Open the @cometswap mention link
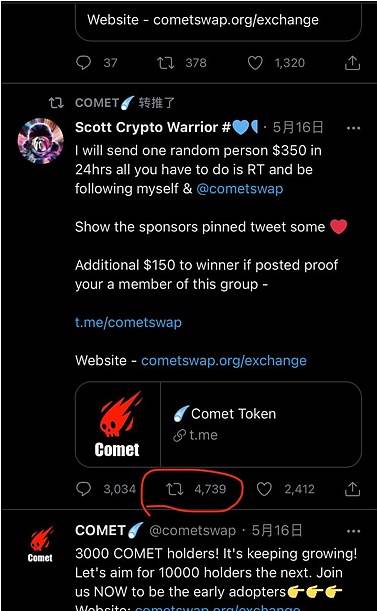This screenshot has height=611, width=377. (240, 189)
